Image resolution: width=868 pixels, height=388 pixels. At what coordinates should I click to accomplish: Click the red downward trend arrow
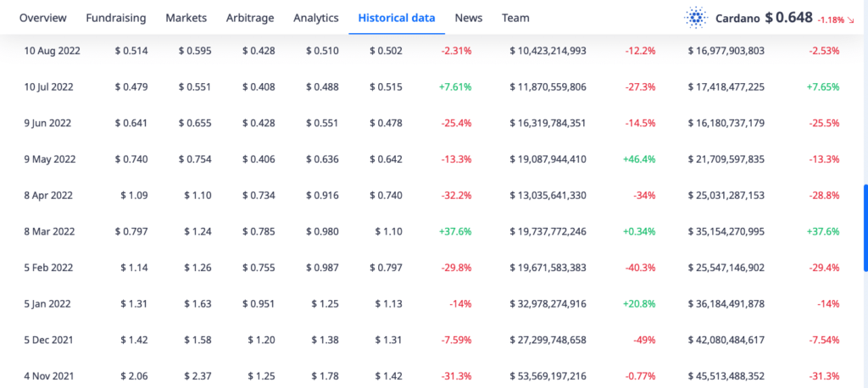849,19
